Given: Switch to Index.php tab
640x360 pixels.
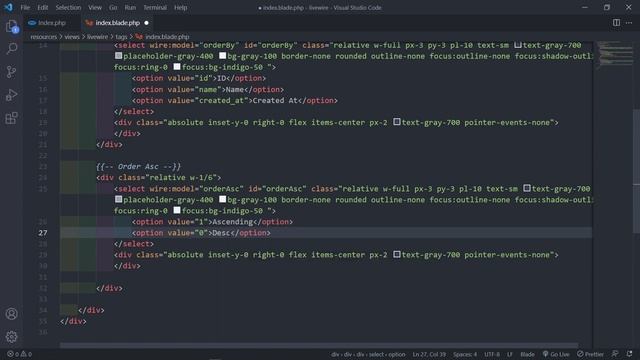Looking at the screenshot, I should pos(52,23).
